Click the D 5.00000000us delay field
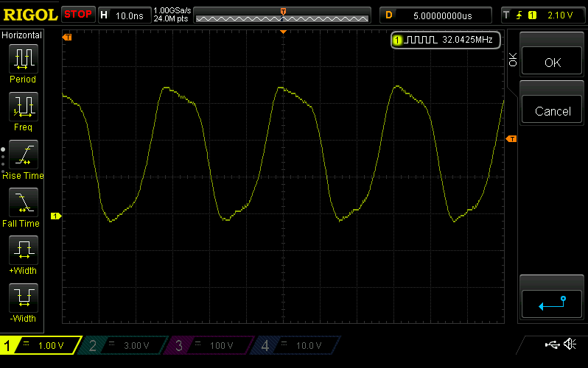The image size is (588, 368). pos(435,15)
